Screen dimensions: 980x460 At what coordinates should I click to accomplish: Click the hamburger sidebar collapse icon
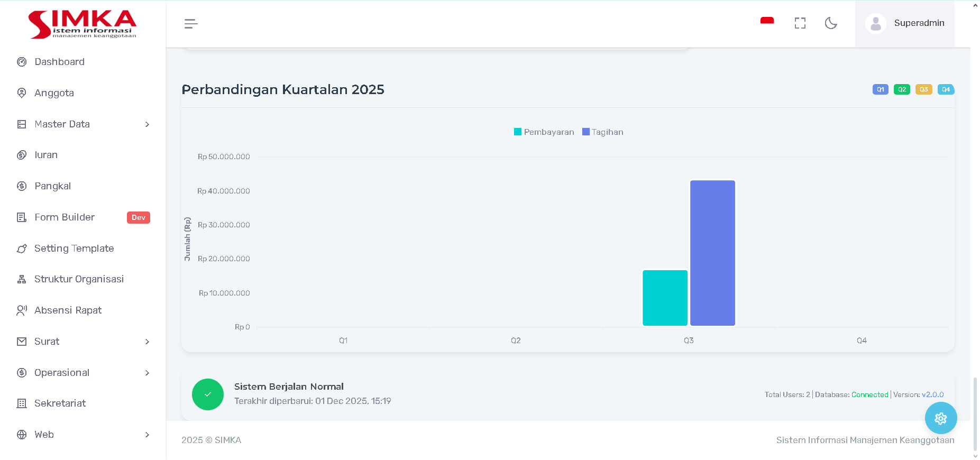191,24
